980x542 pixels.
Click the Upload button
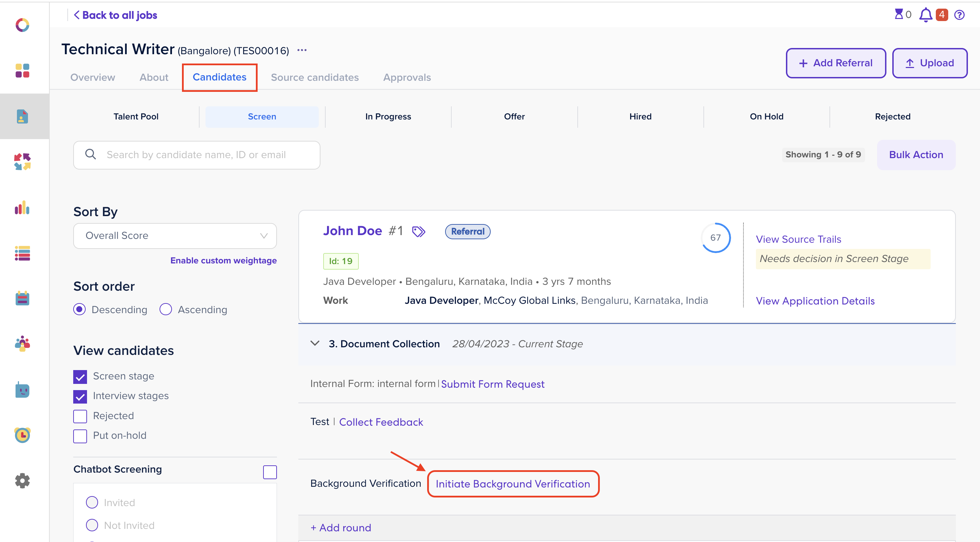930,63
